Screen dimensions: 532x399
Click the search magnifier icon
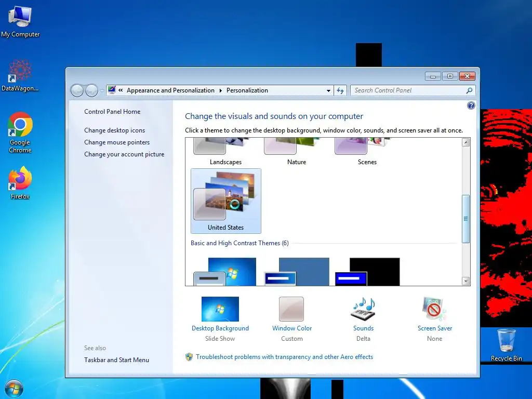[x=469, y=90]
